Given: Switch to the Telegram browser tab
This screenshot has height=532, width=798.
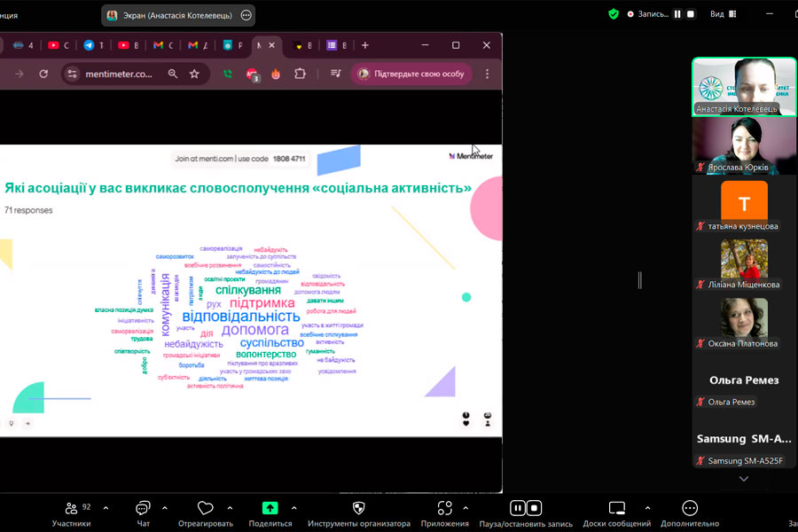Looking at the screenshot, I should pos(94,45).
